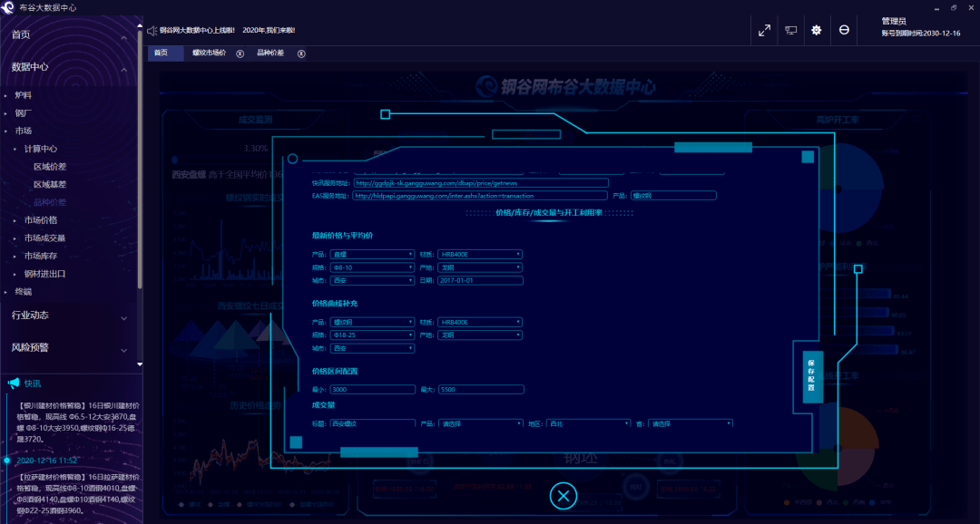Image resolution: width=980 pixels, height=524 pixels.
Task: Expand the 行业动态 section chevron
Action: coord(123,318)
